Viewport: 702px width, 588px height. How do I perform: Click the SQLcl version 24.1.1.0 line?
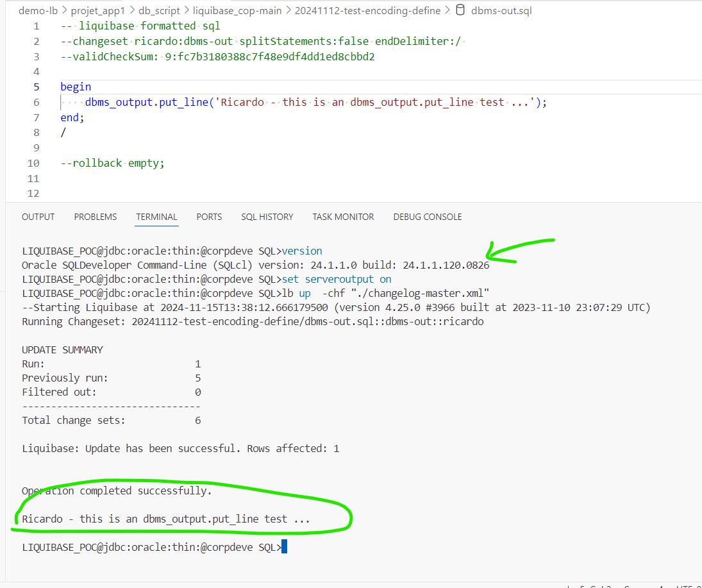(256, 265)
